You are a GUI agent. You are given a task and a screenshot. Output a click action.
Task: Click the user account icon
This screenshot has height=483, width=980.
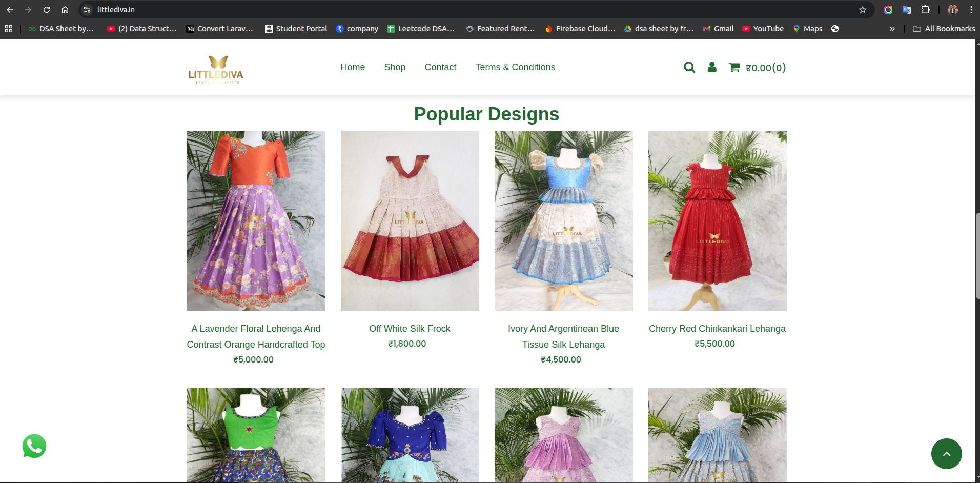[x=712, y=67]
